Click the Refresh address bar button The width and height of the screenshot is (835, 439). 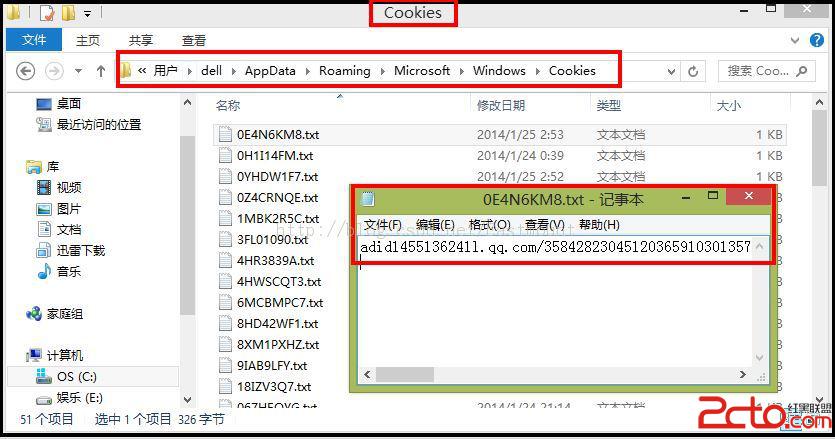point(693,71)
